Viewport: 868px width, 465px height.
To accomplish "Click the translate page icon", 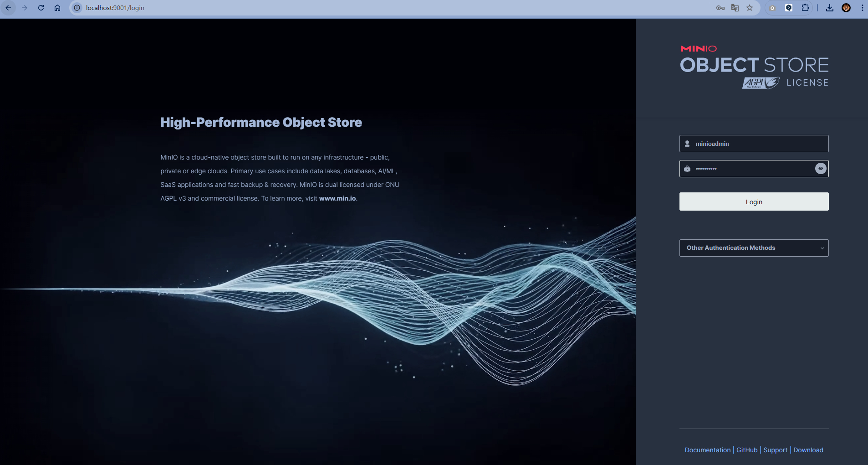I will (x=735, y=8).
